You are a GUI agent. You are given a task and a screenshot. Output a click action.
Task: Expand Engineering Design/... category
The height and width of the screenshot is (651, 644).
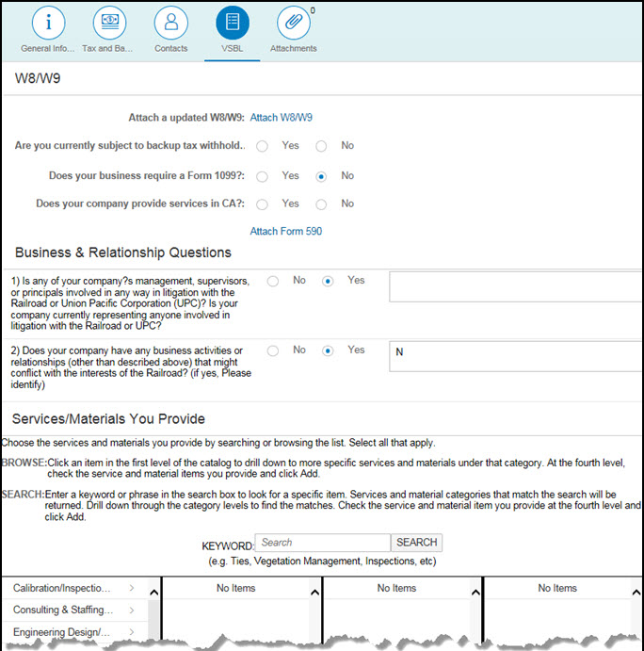coord(73,632)
